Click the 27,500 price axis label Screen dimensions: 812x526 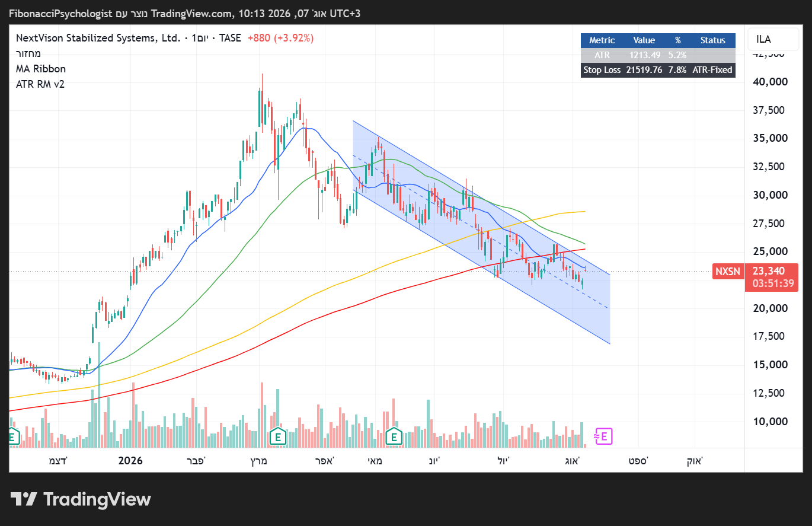[x=769, y=224]
